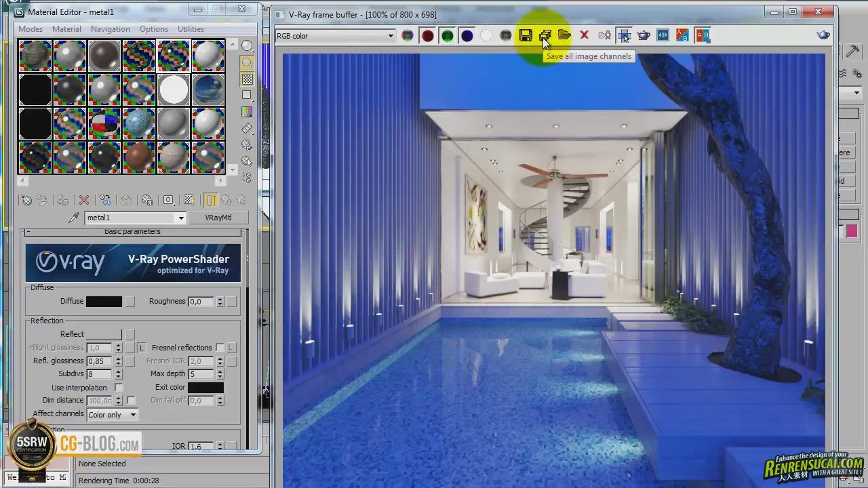Pick material from object eyedropper icon
This screenshot has width=868, height=488.
74,218
